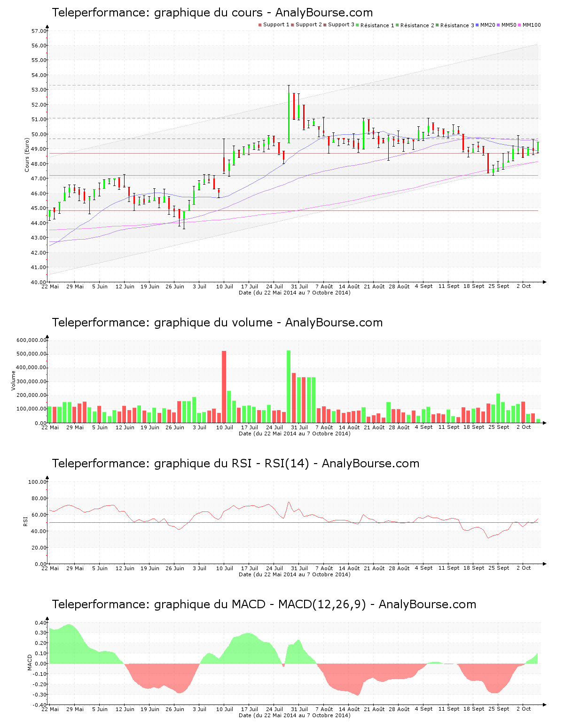The image size is (564, 728).
Task: Click the 100.00 value on RSI axis
Action: (37, 482)
